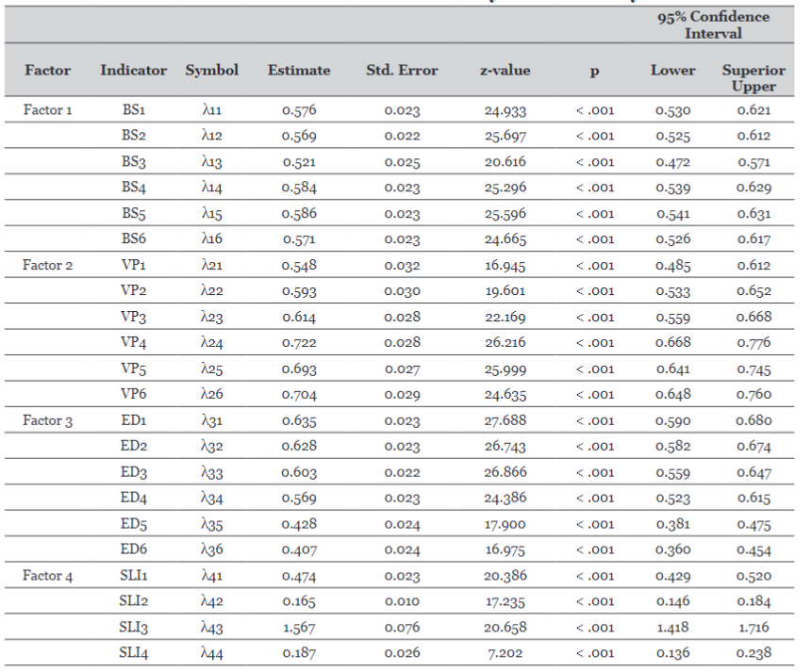Select the Factor 1 row label
The width and height of the screenshot is (812, 672).
47,109
